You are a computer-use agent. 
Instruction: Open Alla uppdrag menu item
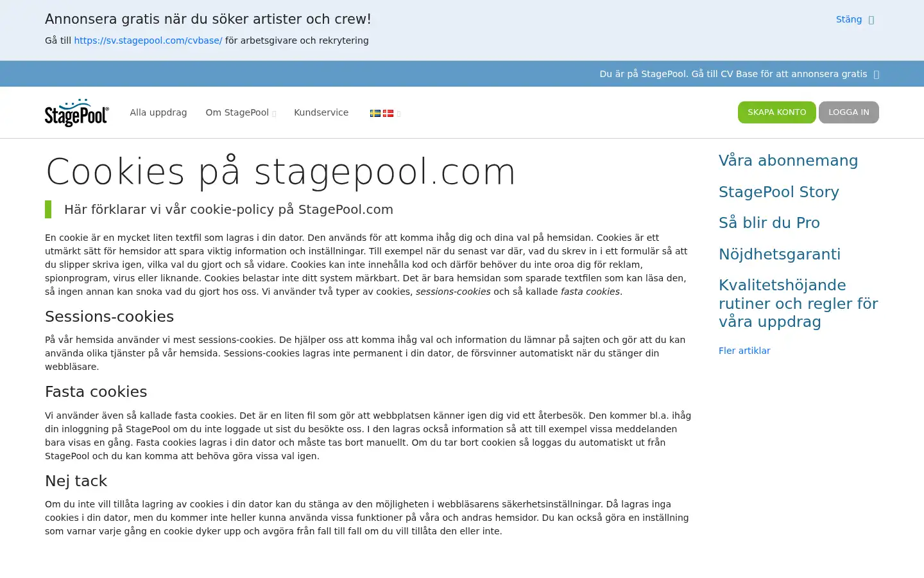coord(158,112)
